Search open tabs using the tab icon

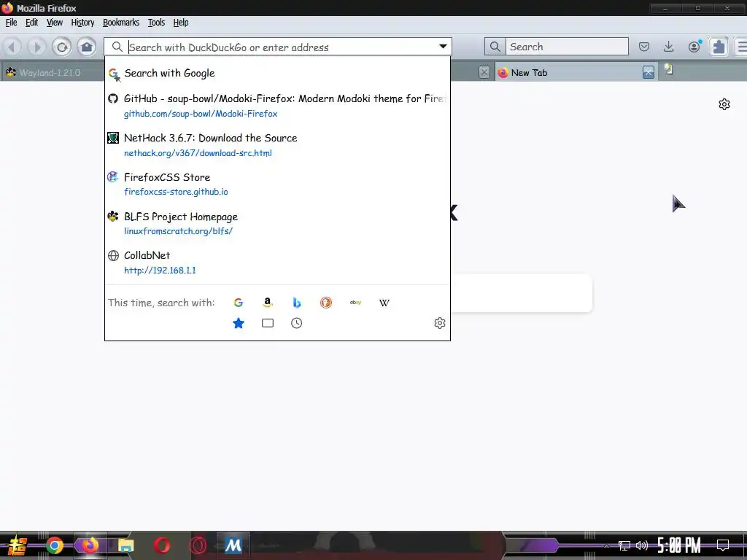pyautogui.click(x=268, y=323)
